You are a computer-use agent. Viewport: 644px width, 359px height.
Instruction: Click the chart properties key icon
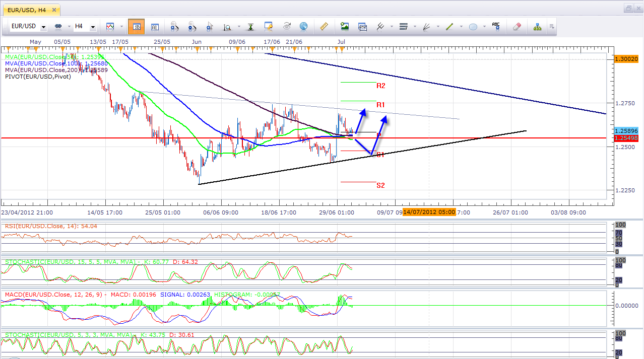click(x=269, y=26)
